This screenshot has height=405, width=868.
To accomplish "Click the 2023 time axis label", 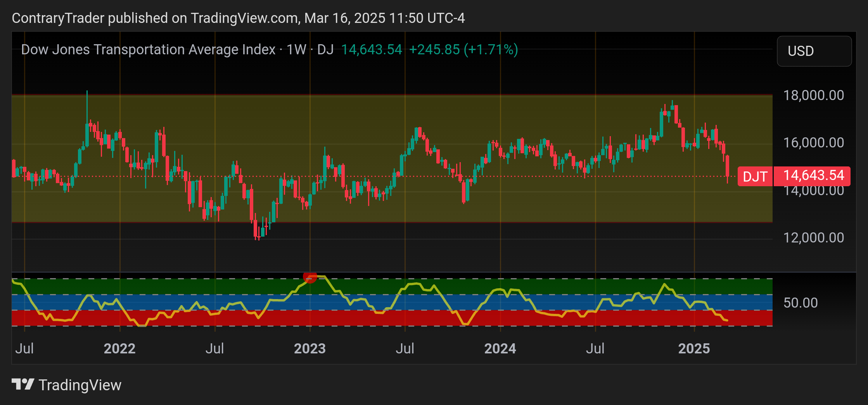I will click(x=310, y=349).
